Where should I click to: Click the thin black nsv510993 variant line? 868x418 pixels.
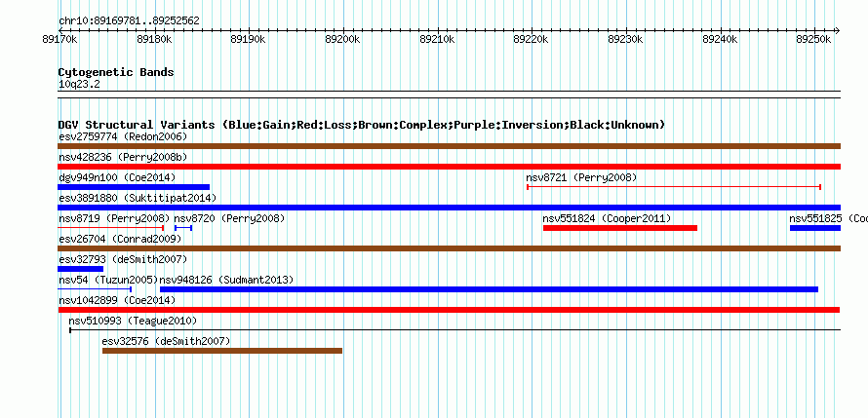click(x=455, y=330)
